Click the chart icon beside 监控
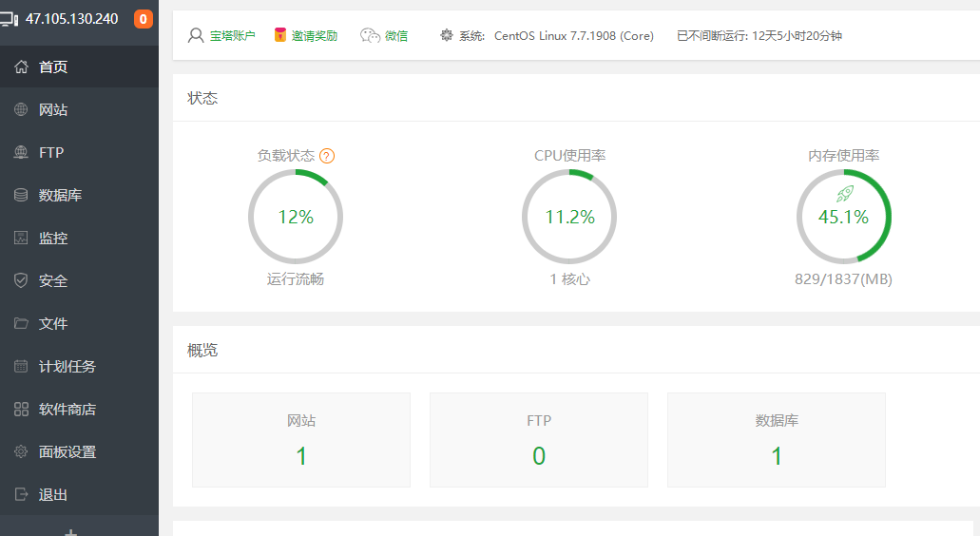Screen dimensions: 980x536 pyautogui.click(x=21, y=238)
